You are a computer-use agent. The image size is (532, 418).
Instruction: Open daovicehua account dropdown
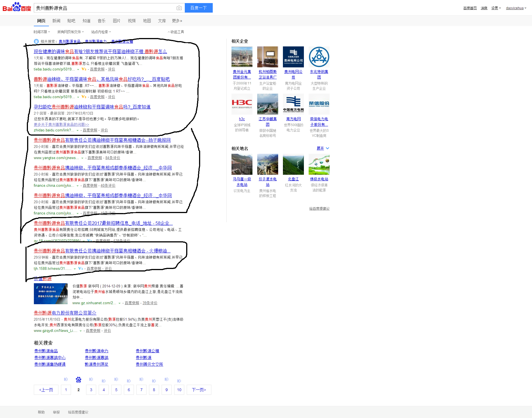tap(516, 8)
